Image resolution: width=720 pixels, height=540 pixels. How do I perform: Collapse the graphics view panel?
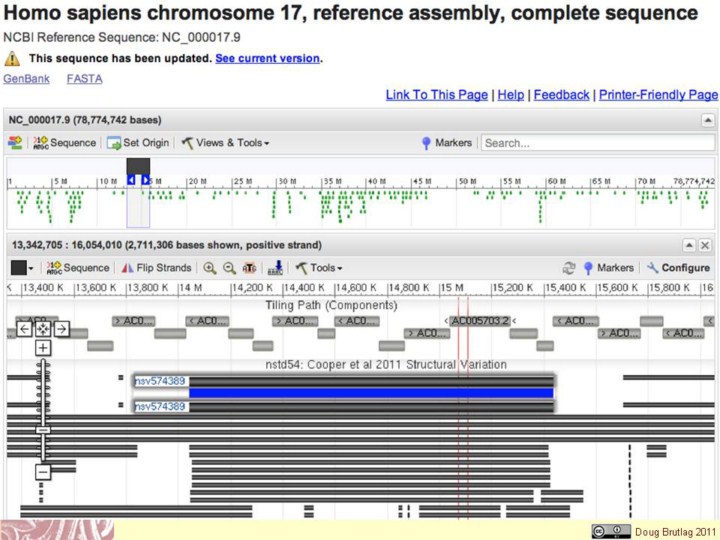689,245
